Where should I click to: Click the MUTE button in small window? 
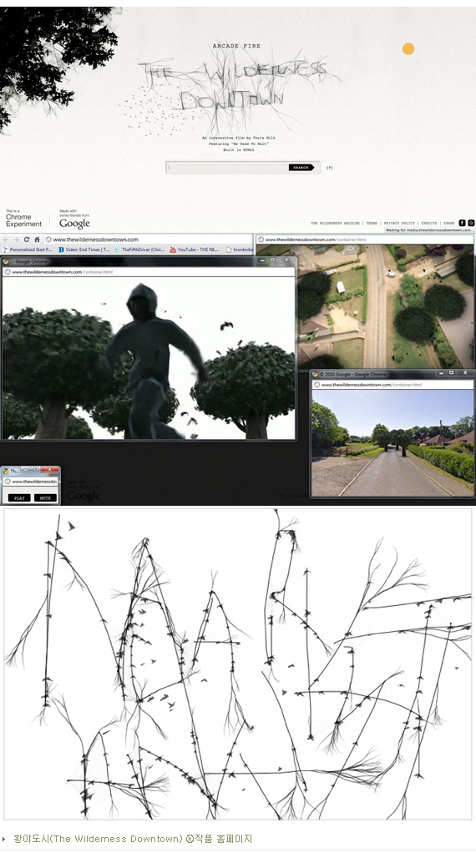point(45,497)
